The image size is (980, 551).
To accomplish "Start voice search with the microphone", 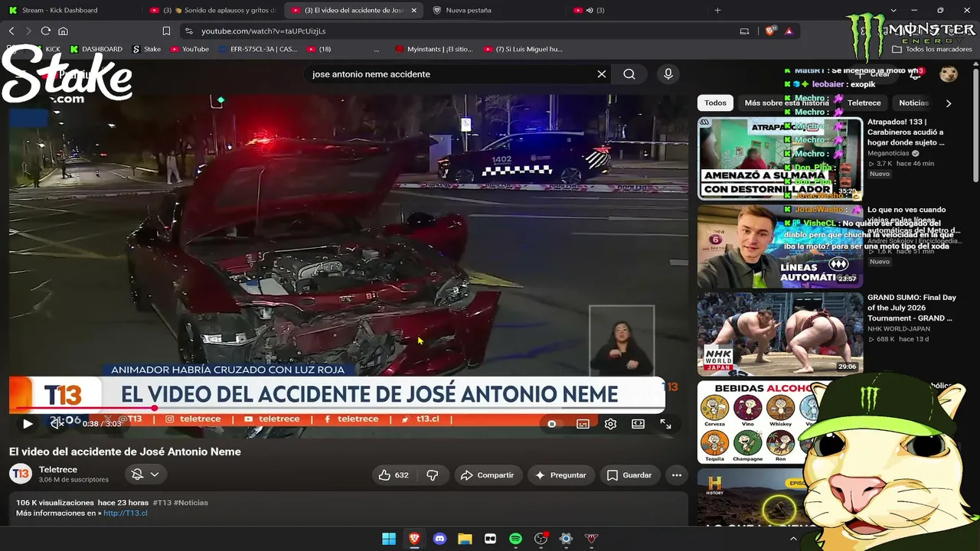I will pos(668,74).
